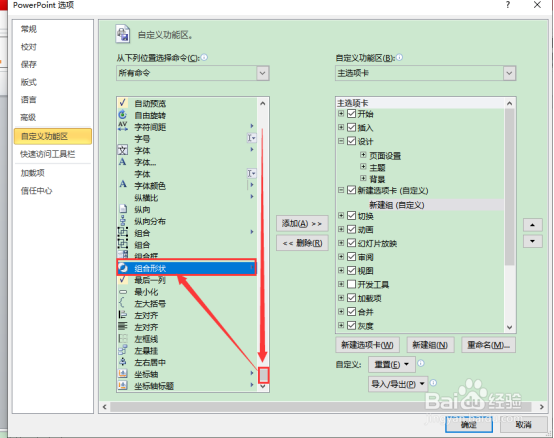Screen dimensions: 554x438
Task: Select the 左大括号 brace icon
Action: 122,303
